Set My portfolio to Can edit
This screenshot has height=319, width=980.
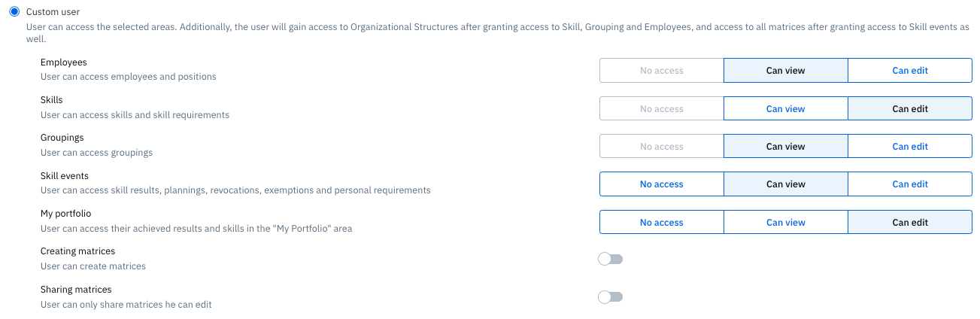click(x=910, y=223)
